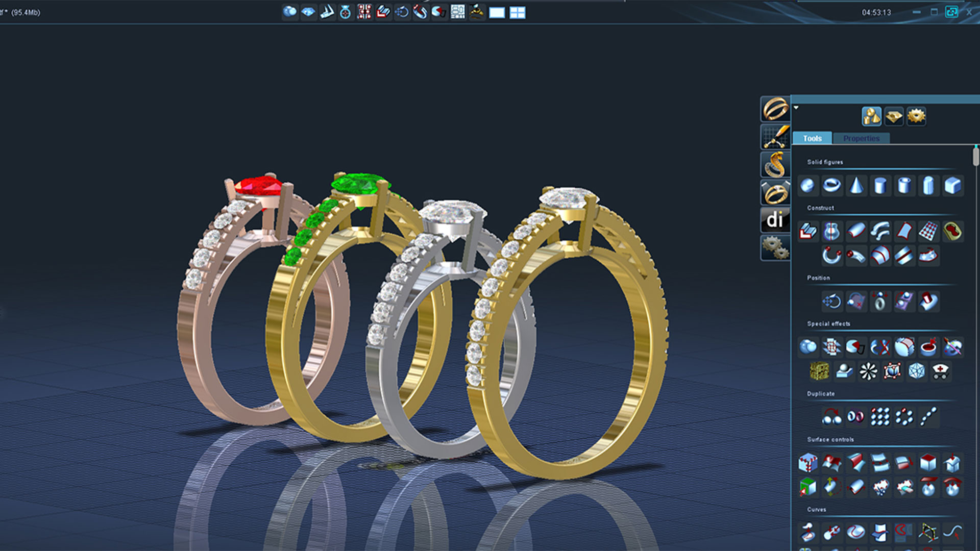Expand the panel dropdown arrow
Image resolution: width=980 pixels, height=551 pixels.
(x=796, y=108)
